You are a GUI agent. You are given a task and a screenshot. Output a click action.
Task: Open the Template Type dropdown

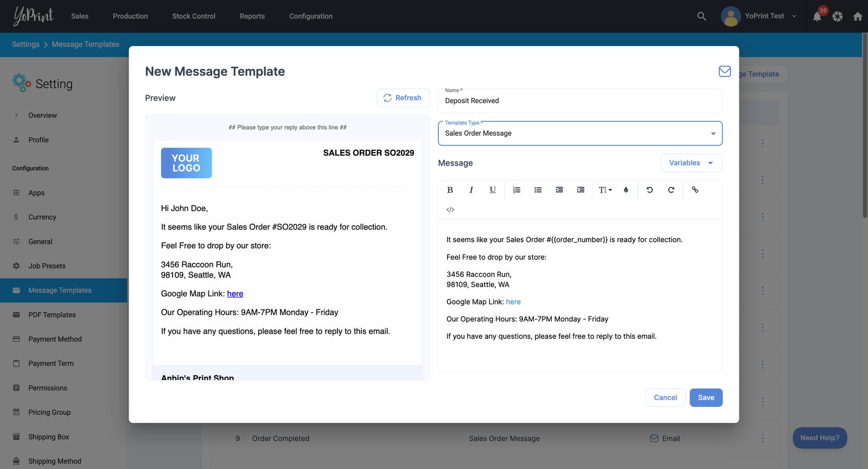[580, 134]
